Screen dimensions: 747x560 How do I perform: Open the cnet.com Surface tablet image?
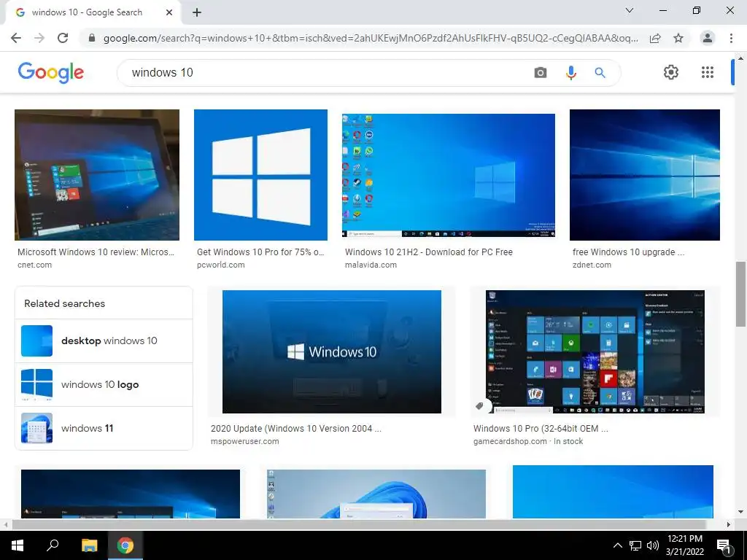pyautogui.click(x=97, y=175)
